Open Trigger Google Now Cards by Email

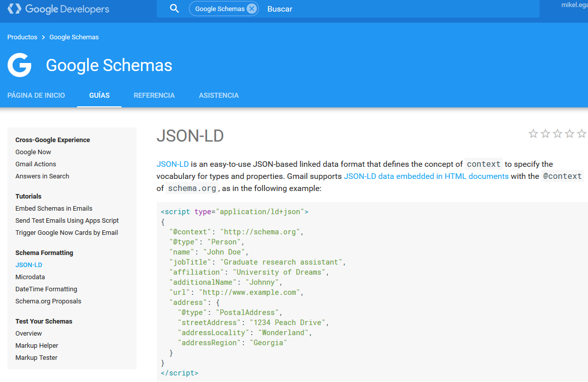(67, 233)
